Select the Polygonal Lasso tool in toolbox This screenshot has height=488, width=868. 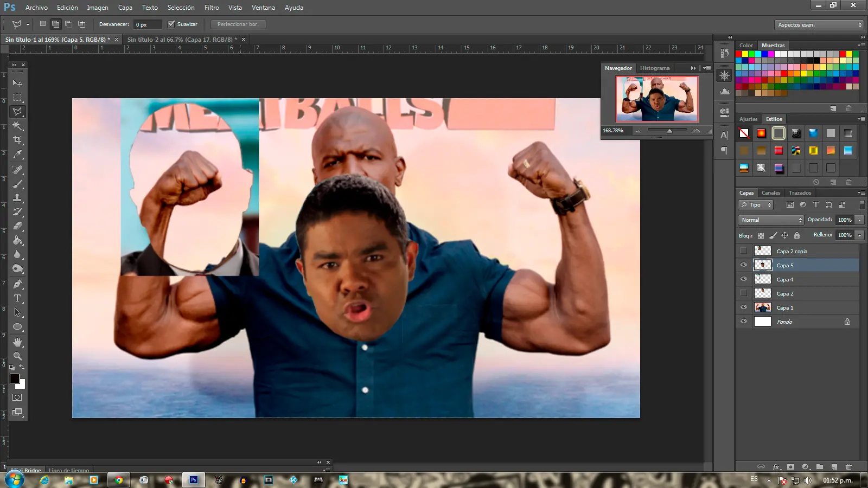coord(17,112)
